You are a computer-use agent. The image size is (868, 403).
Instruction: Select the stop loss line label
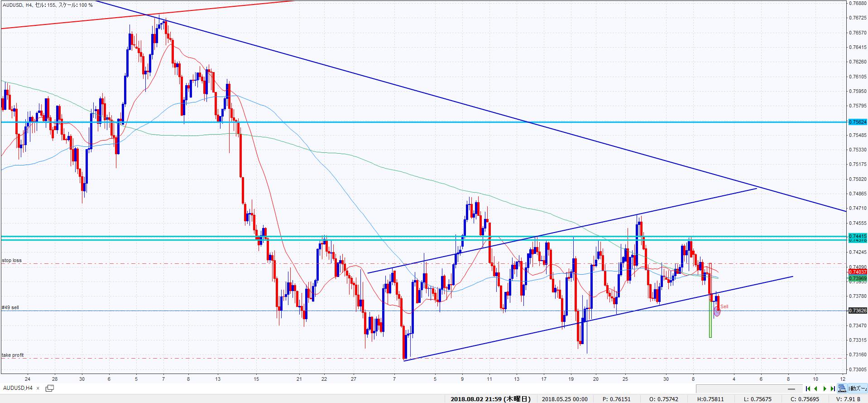tap(12, 261)
